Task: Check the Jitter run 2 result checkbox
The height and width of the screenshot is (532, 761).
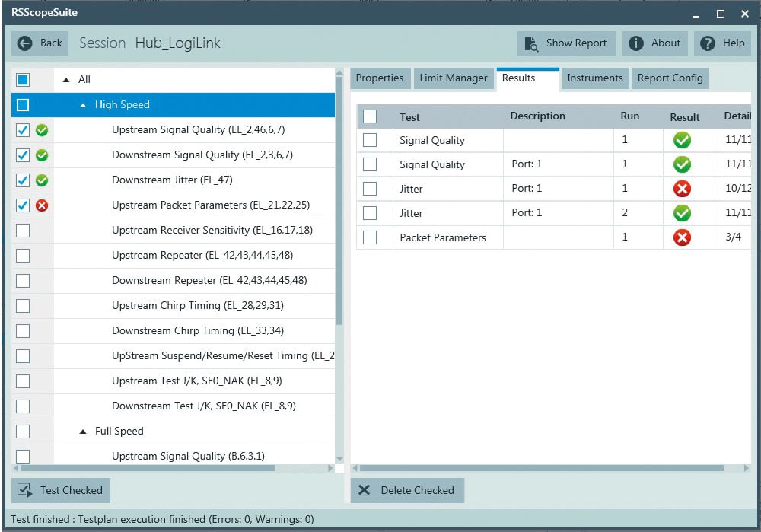Action: 370,213
